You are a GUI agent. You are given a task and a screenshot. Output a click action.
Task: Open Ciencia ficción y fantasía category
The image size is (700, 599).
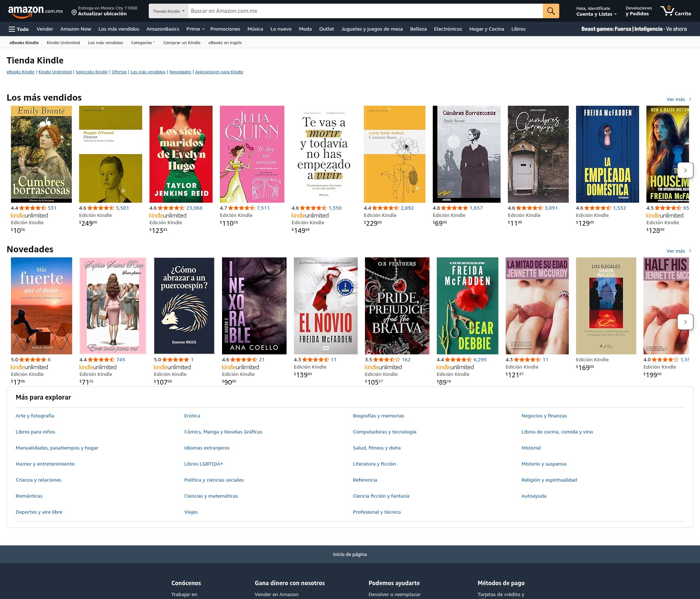(381, 496)
